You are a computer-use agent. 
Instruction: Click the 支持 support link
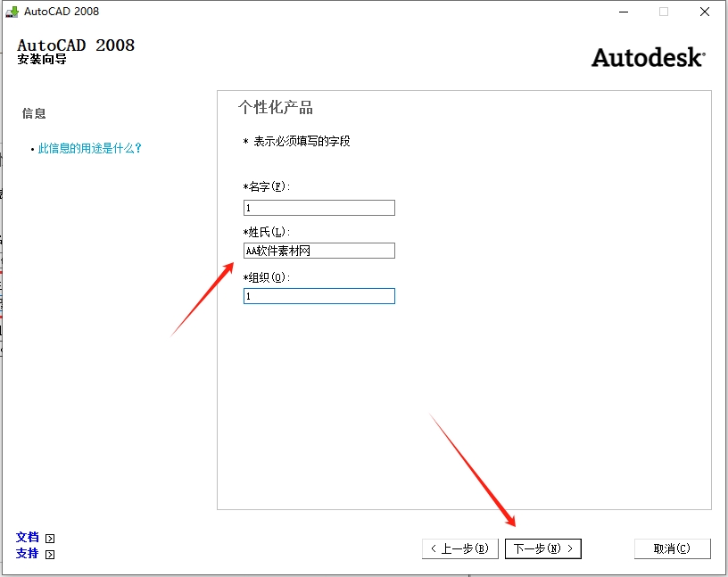tap(28, 554)
